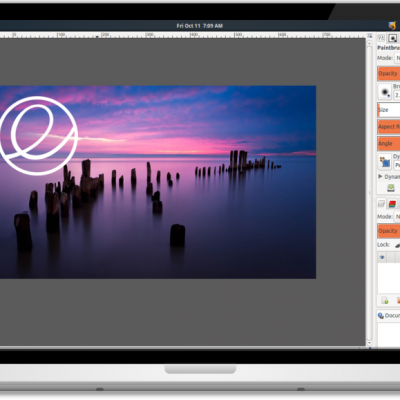Screen dimensions: 400x400
Task: Click the save tool preset icon
Action: point(391,188)
